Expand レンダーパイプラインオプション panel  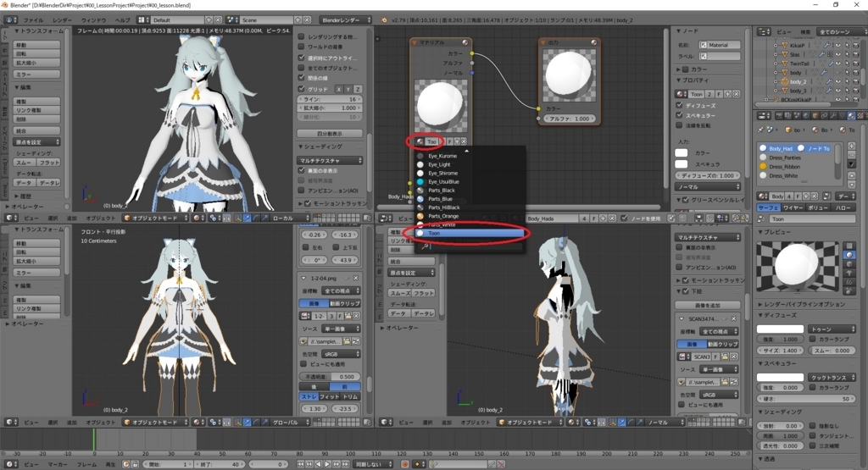pyautogui.click(x=804, y=304)
